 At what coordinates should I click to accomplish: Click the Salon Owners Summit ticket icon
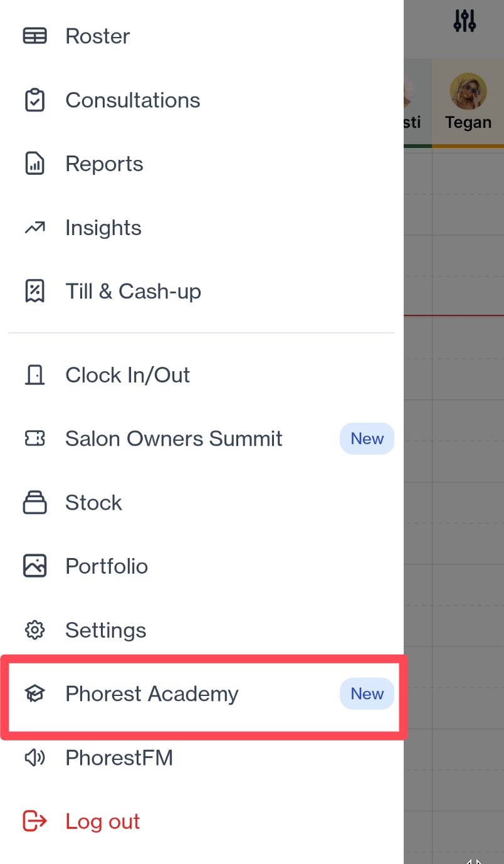point(34,439)
